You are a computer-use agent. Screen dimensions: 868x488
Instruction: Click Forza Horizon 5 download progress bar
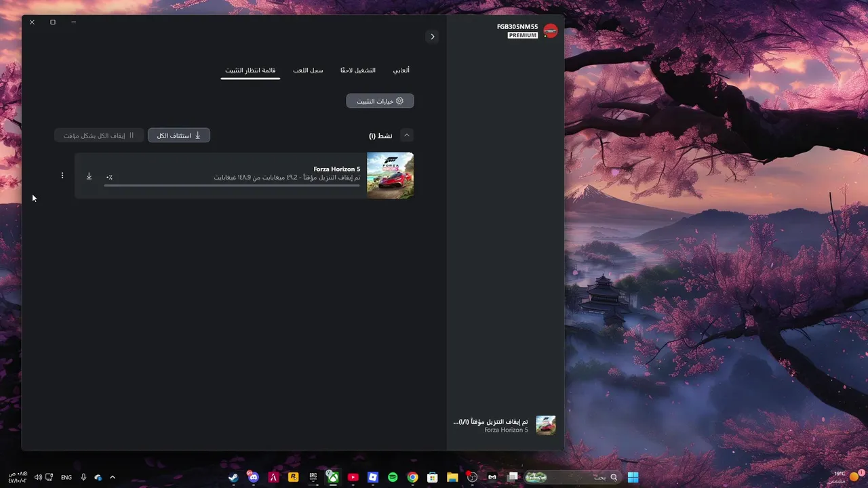(x=232, y=185)
